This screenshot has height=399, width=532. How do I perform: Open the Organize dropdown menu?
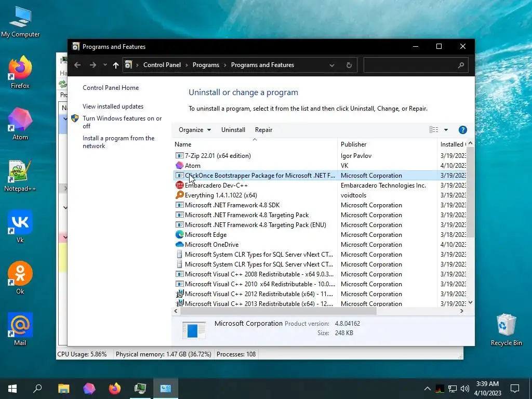coord(195,130)
